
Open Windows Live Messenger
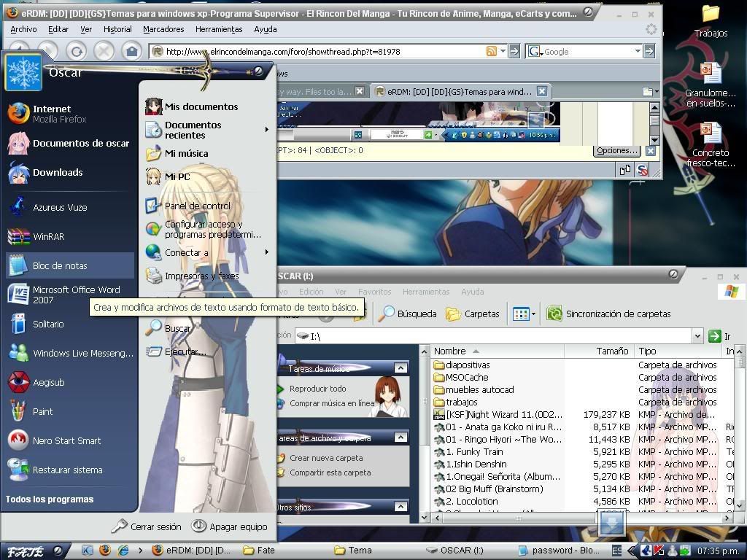point(70,353)
